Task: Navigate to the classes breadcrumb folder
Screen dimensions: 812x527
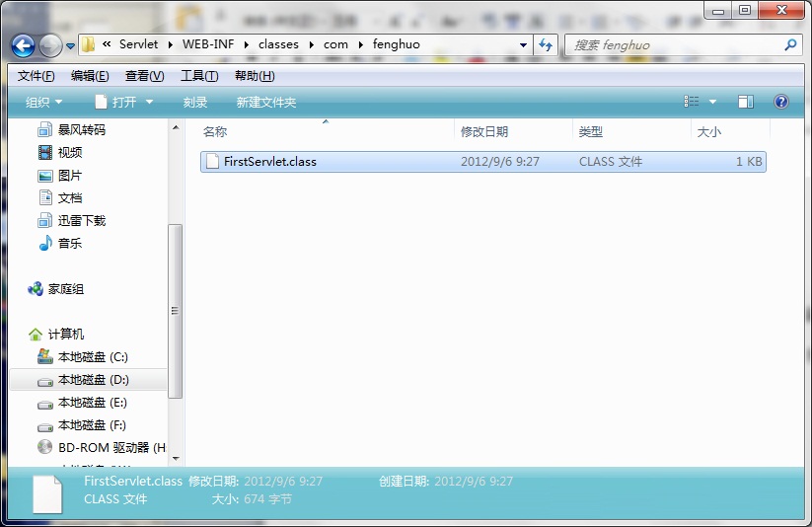Action: tap(278, 44)
